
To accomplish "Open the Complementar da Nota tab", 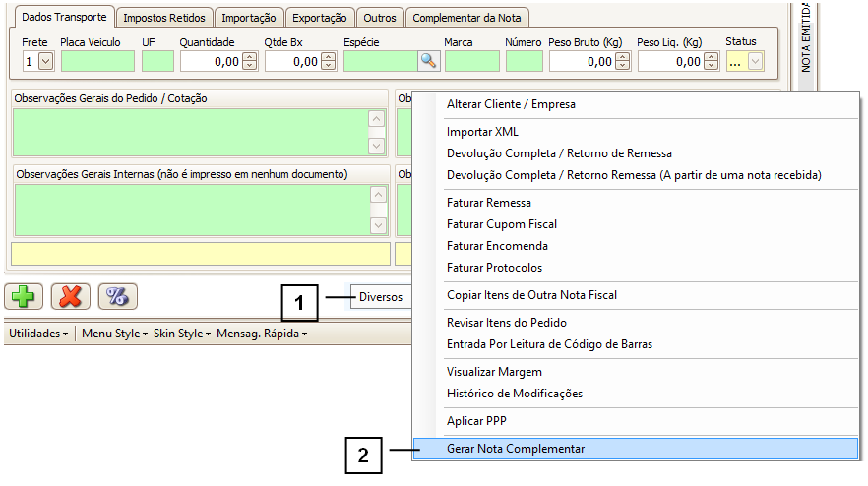I will click(468, 18).
